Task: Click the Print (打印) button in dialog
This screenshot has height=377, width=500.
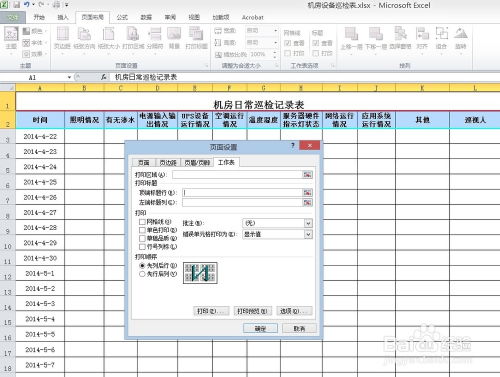Action: pos(211,311)
